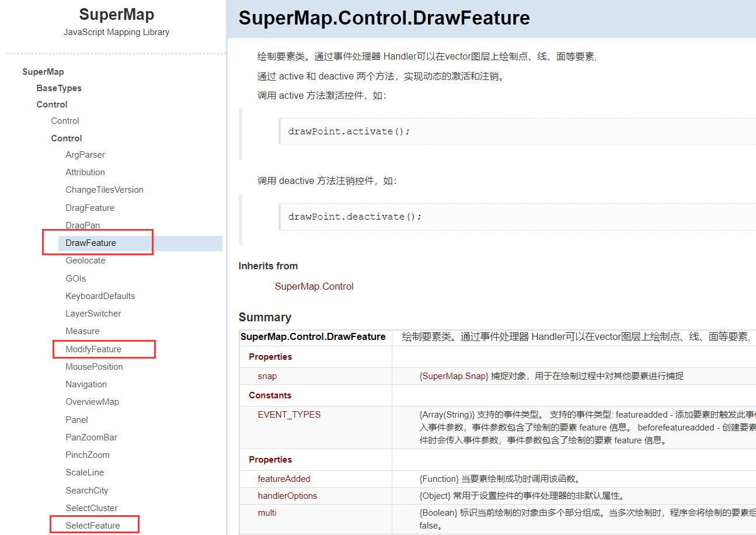Screen dimensions: 756x535
Task: Open the non-bold Control entry under Control
Action: point(65,121)
